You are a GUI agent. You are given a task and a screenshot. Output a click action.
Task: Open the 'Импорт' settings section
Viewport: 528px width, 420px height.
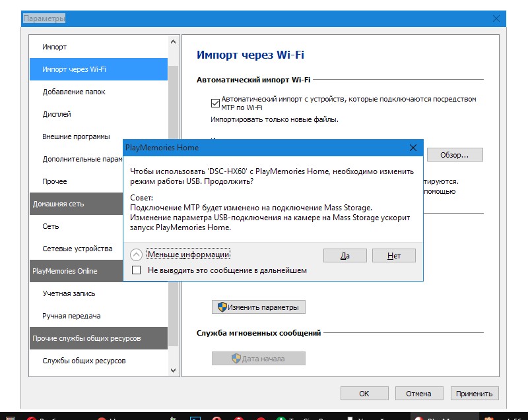[x=55, y=47]
